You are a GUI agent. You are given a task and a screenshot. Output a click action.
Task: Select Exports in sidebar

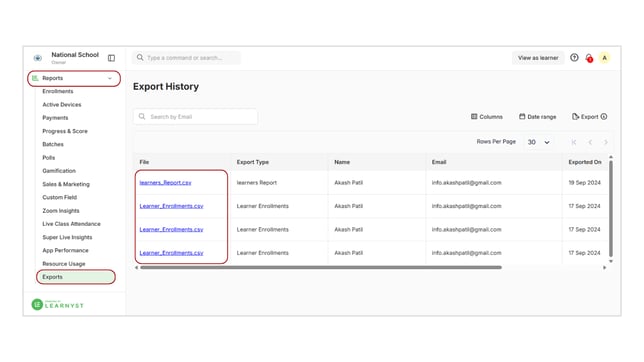[76, 277]
